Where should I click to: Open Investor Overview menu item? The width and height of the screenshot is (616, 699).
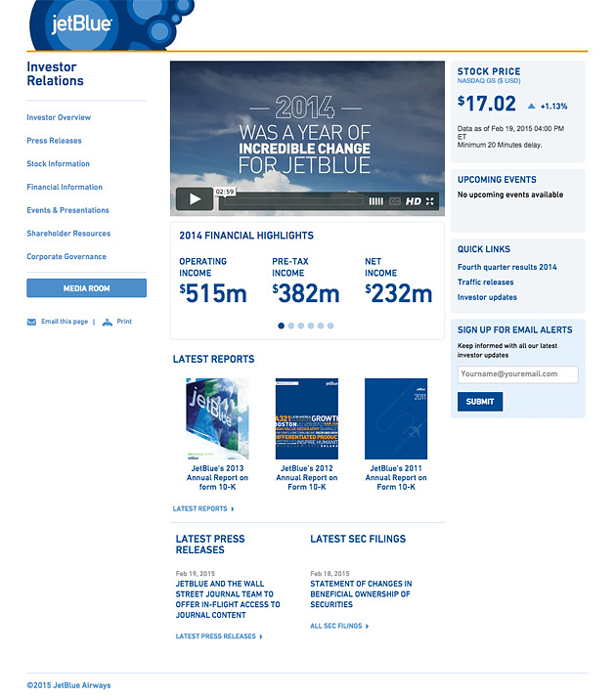(x=59, y=117)
